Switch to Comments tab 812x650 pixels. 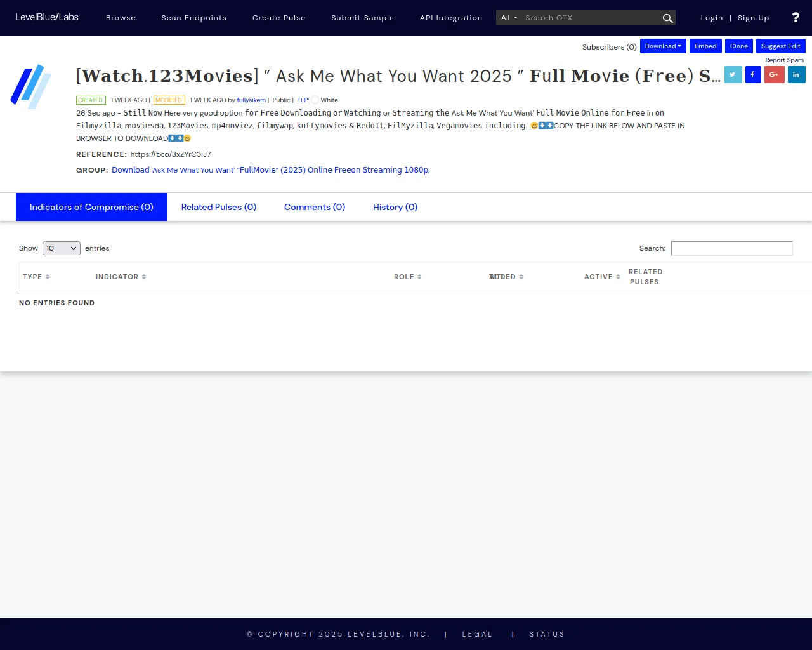(315, 207)
